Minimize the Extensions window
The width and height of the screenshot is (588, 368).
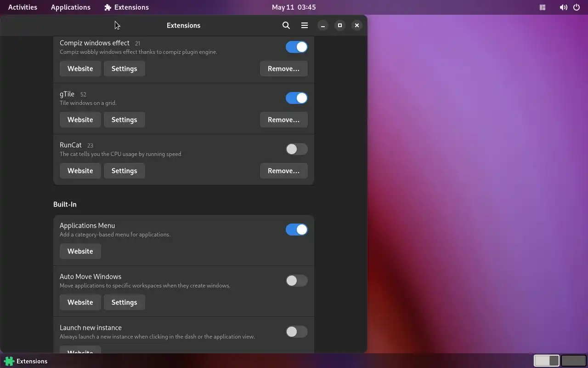(x=323, y=25)
